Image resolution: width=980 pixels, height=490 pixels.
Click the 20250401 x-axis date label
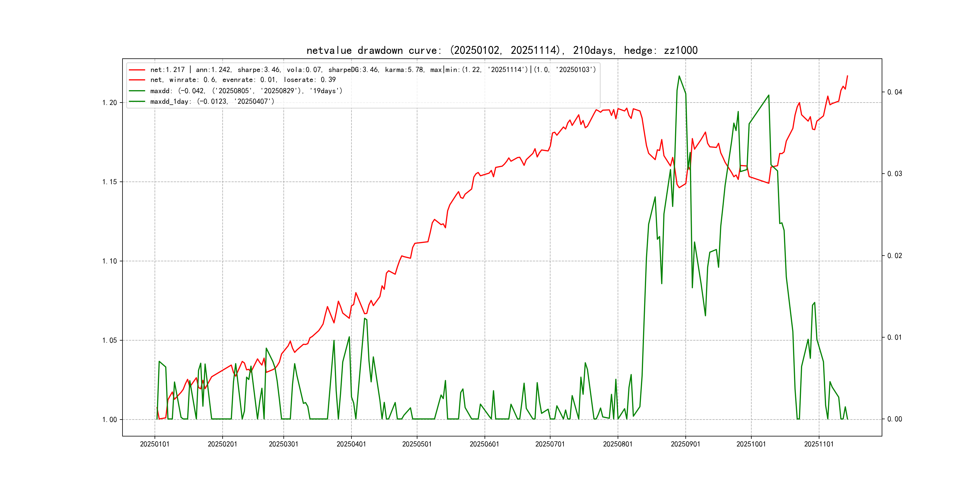[x=351, y=444]
